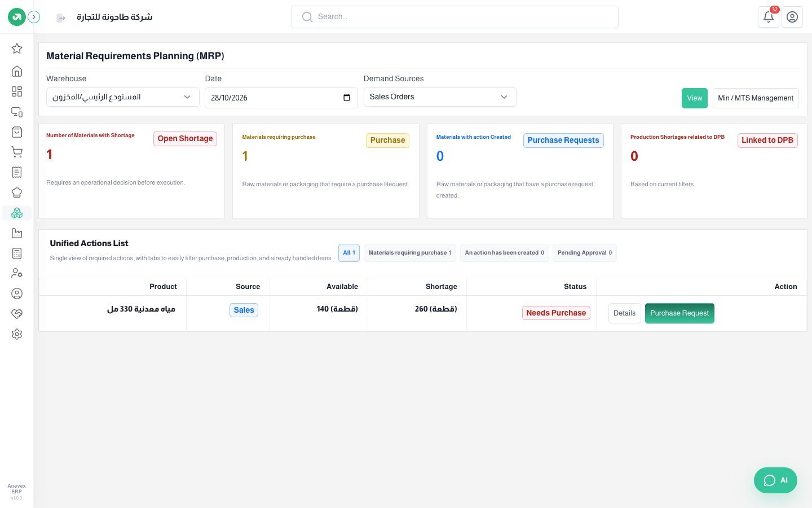Open the favorites star icon in sidebar
This screenshot has width=812, height=508.
[x=17, y=49]
